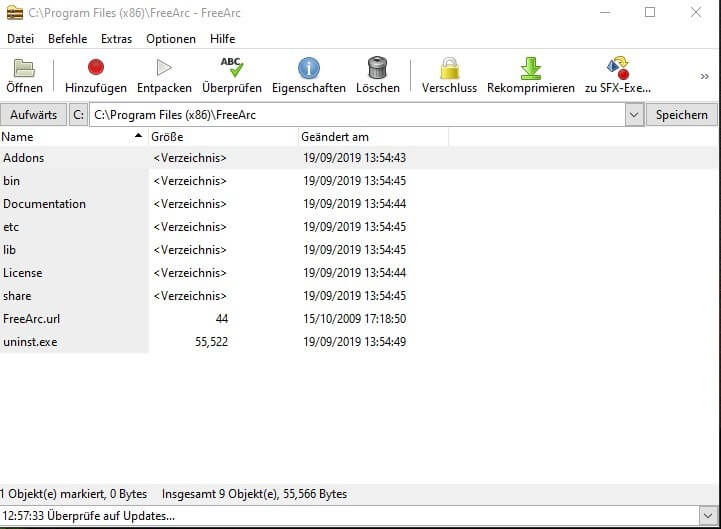Click the size value 44

[x=222, y=319]
